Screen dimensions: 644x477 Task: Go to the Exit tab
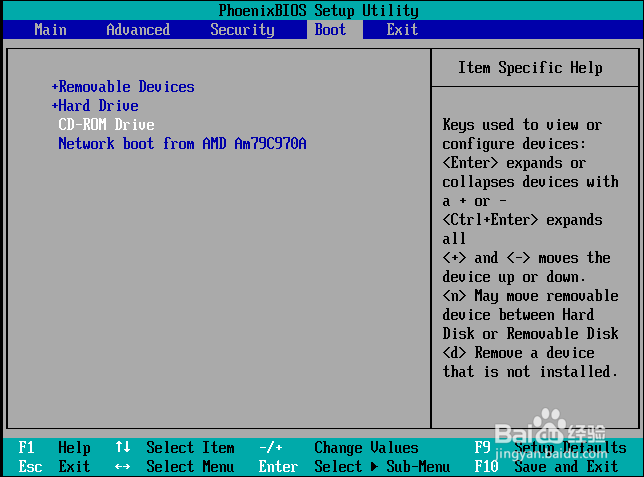tap(402, 30)
